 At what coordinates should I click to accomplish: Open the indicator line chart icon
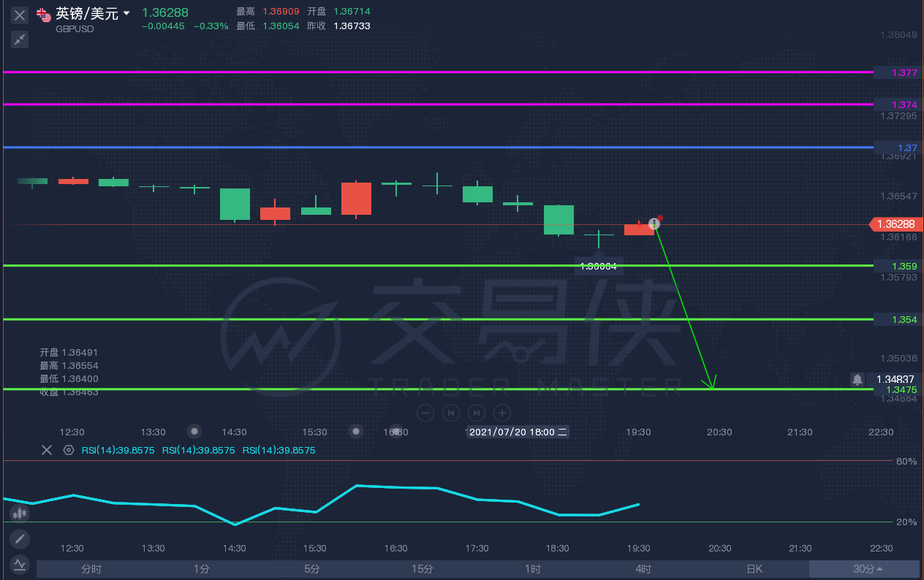pos(20,564)
